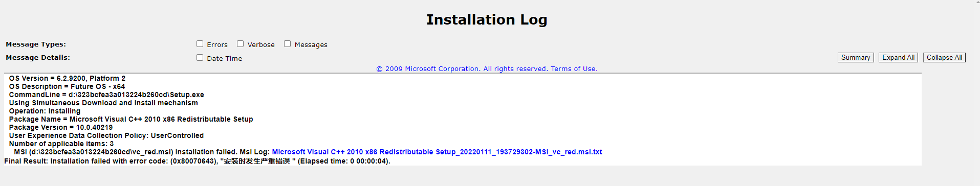The width and height of the screenshot is (980, 186).
Task: Click the OS Description Future OS line
Action: (x=67, y=86)
